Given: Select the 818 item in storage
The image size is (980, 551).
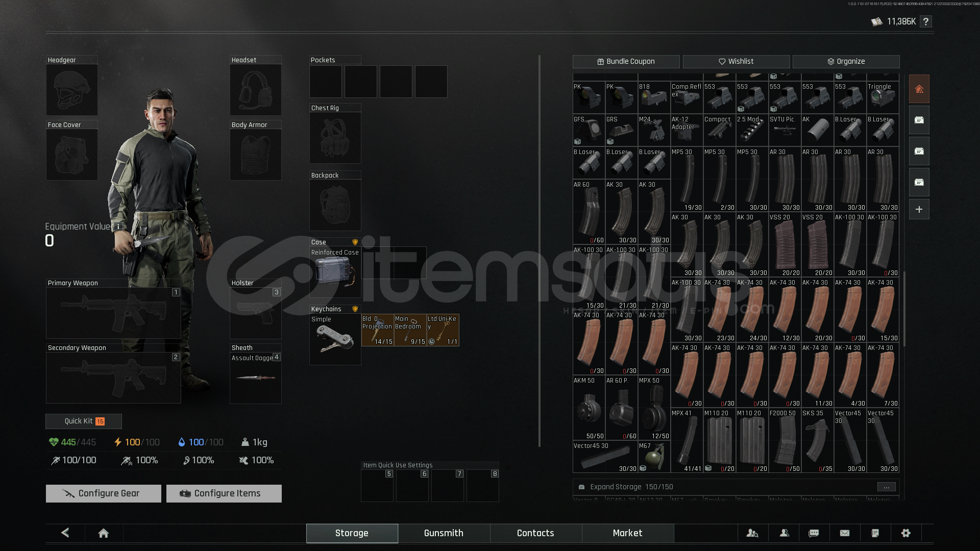Looking at the screenshot, I should (x=654, y=97).
